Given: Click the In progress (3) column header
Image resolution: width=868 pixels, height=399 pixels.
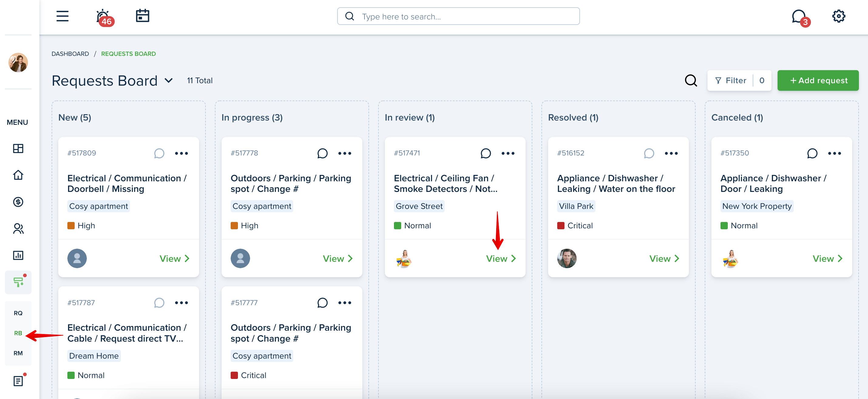Looking at the screenshot, I should 252,118.
